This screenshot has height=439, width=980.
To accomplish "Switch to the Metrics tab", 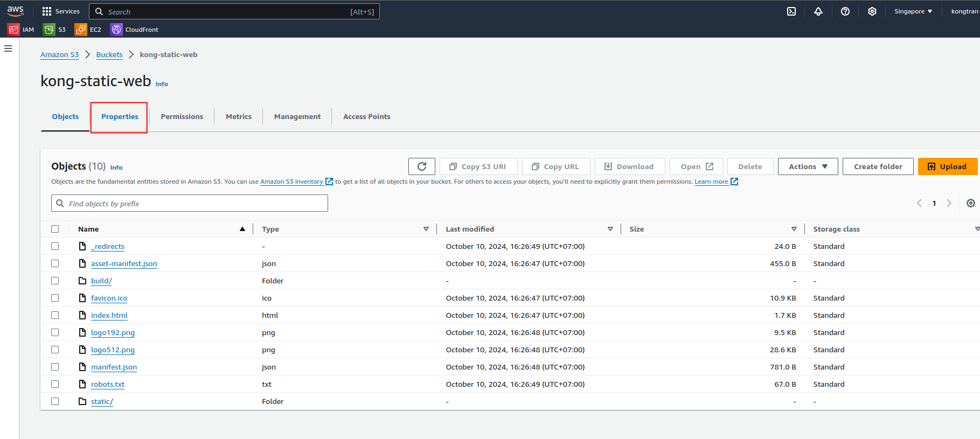I will [x=239, y=116].
